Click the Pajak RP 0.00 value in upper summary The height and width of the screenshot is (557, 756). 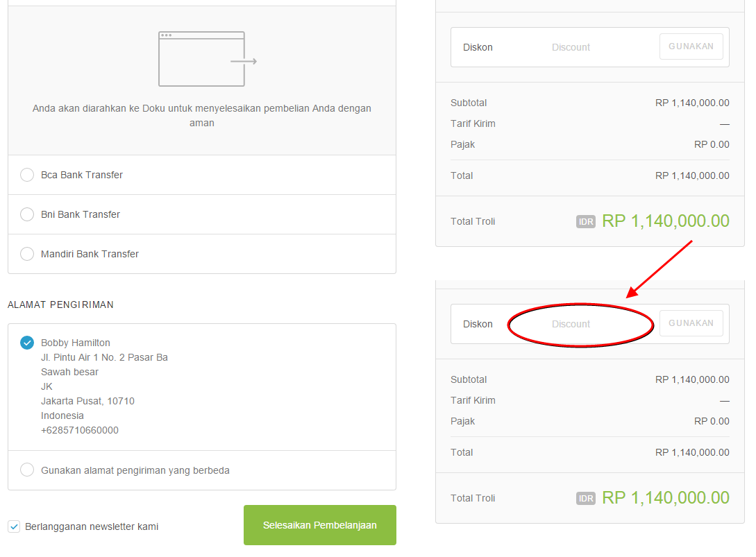(712, 144)
